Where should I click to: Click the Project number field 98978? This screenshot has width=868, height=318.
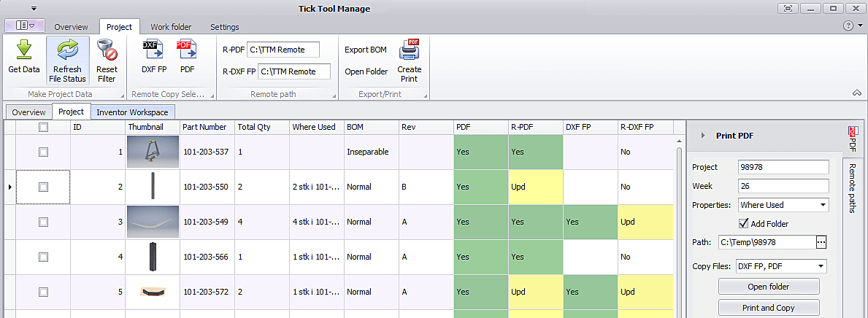tap(783, 167)
